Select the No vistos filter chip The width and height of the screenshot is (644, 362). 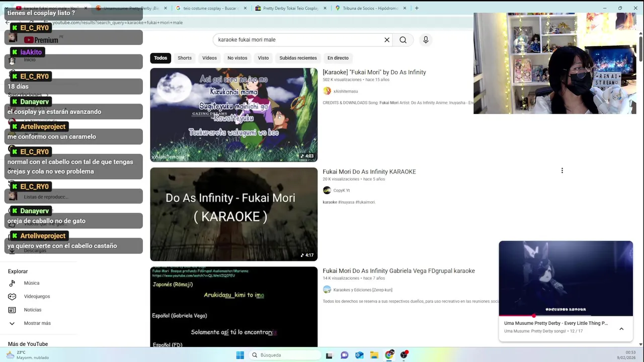(237, 58)
